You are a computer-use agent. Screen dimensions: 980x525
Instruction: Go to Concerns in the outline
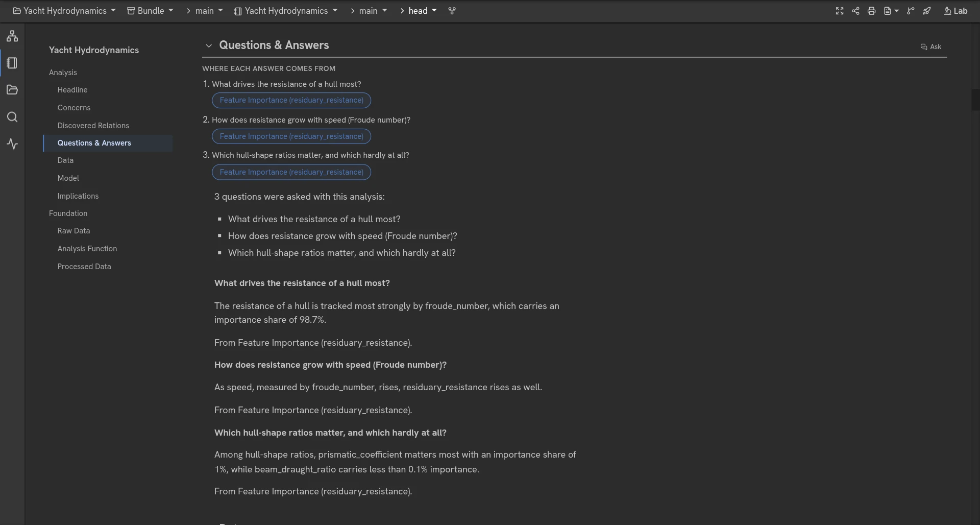click(74, 108)
